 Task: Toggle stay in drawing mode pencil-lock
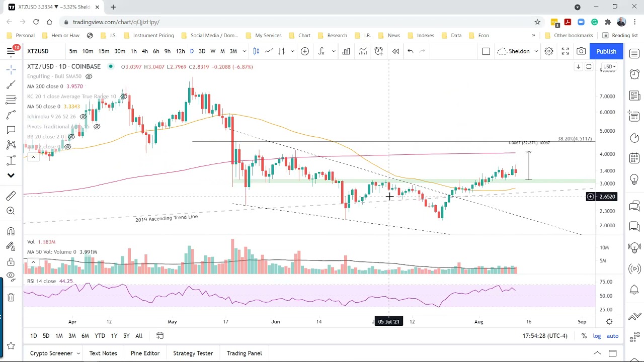(11, 246)
